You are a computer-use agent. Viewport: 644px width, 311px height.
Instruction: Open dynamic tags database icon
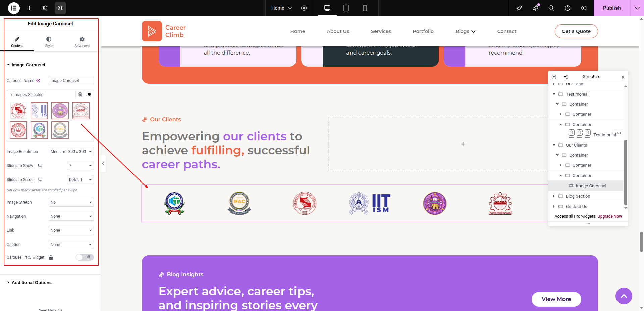pyautogui.click(x=89, y=95)
